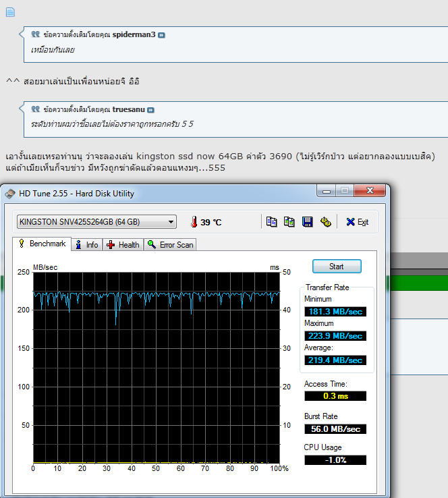Close the HD Tune window
This screenshot has height=498, width=448.
coord(370,190)
